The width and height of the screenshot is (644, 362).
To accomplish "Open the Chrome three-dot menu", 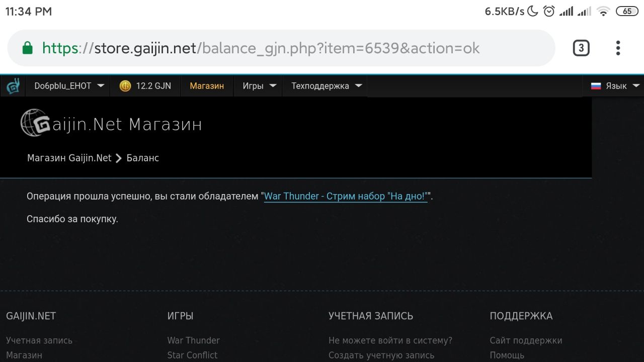I will [618, 48].
